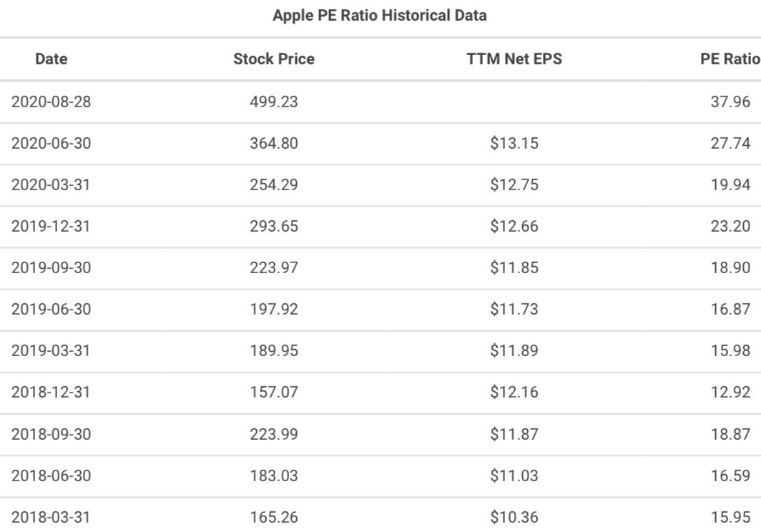Select the Apple PE Ratio Historical Data title

(380, 16)
